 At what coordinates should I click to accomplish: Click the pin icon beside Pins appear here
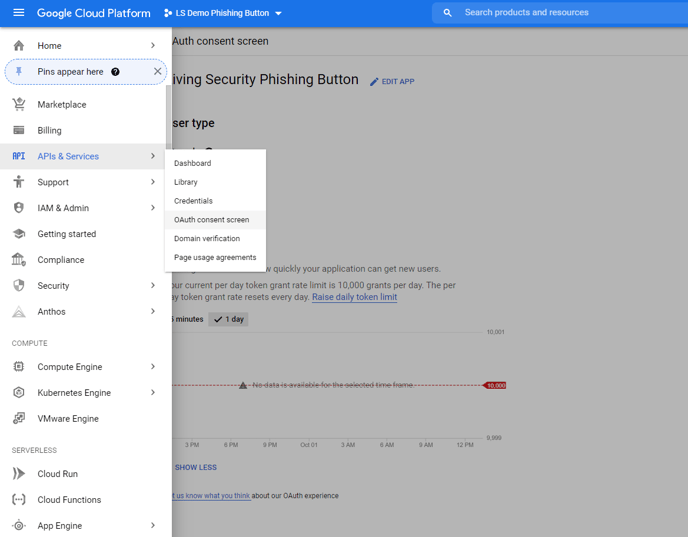click(19, 72)
